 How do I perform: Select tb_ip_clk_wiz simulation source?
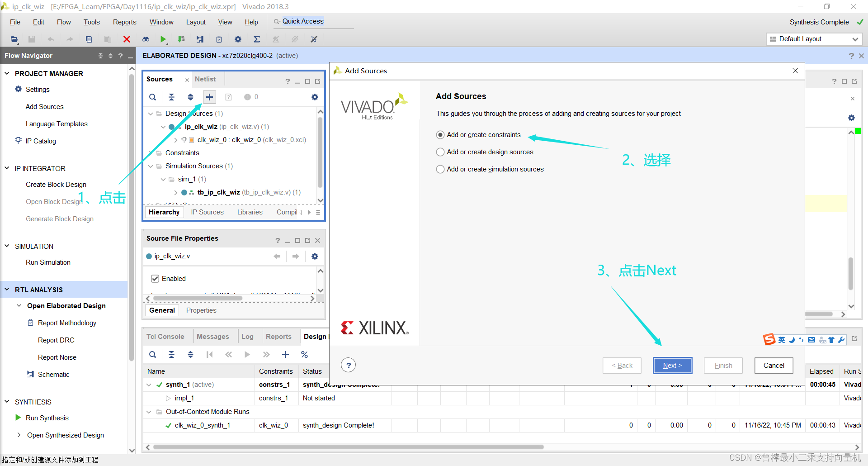[218, 192]
